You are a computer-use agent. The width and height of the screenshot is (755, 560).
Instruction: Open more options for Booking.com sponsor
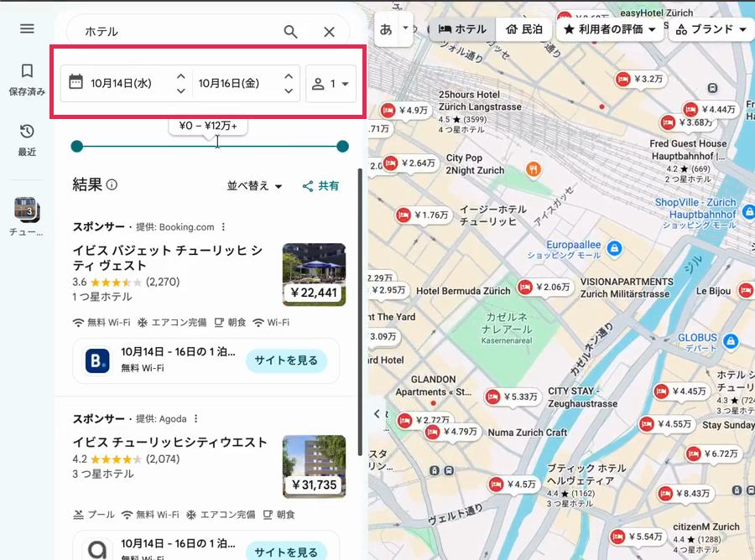223,226
